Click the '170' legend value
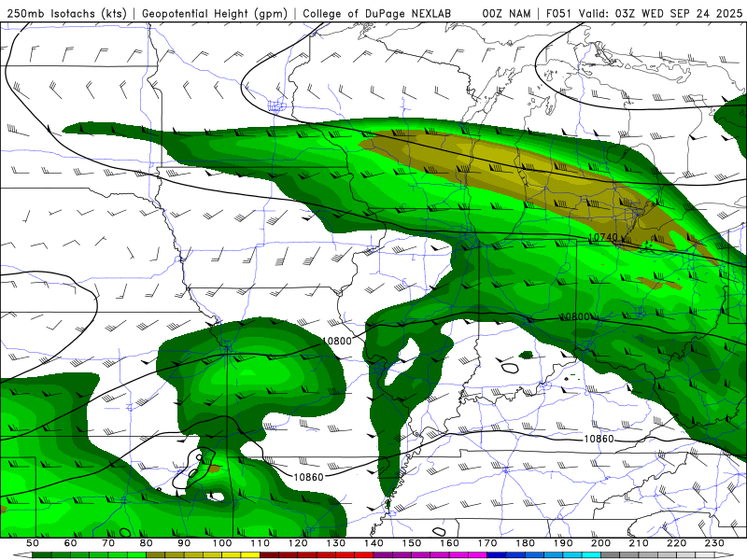The width and height of the screenshot is (747, 560). (x=487, y=543)
